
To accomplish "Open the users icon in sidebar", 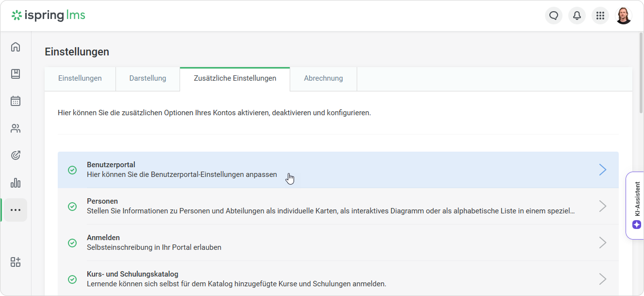I will point(16,128).
